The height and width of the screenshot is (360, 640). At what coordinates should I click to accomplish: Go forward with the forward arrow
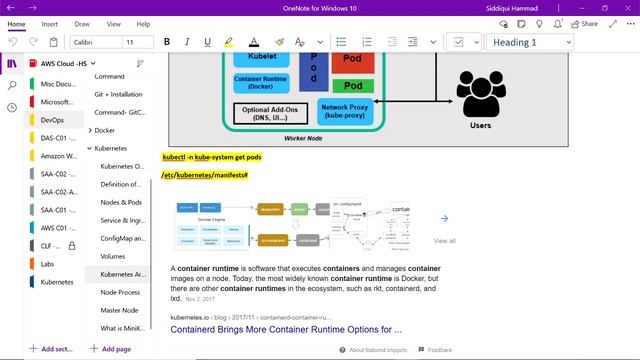pyautogui.click(x=33, y=8)
